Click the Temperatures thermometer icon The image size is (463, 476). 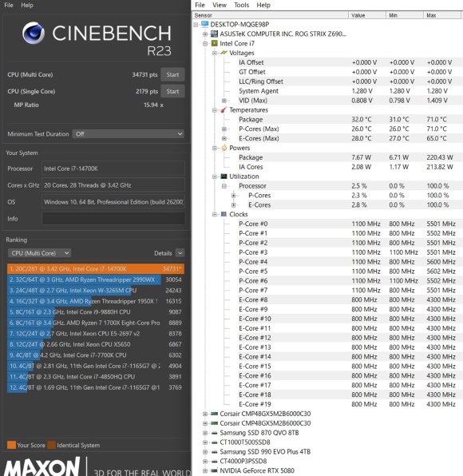click(x=224, y=109)
